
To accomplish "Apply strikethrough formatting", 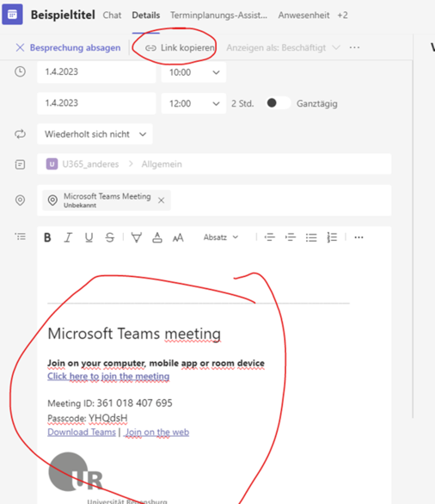I will (x=110, y=237).
